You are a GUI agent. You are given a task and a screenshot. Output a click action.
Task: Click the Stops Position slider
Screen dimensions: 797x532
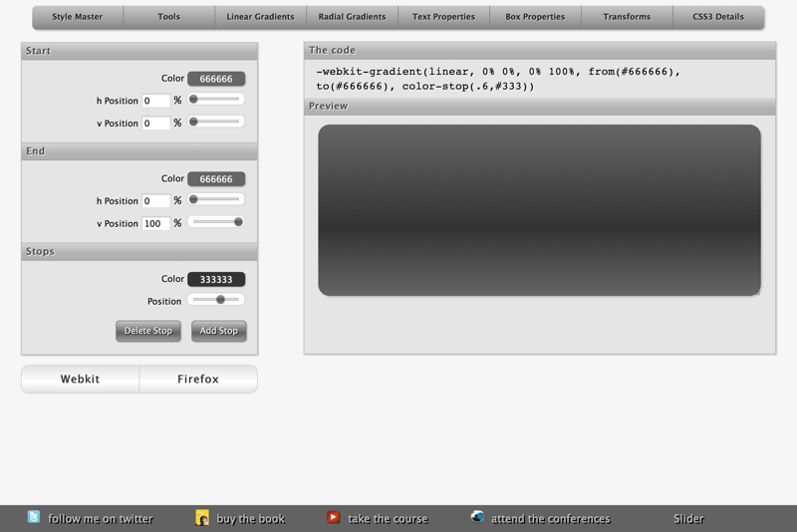pyautogui.click(x=216, y=300)
